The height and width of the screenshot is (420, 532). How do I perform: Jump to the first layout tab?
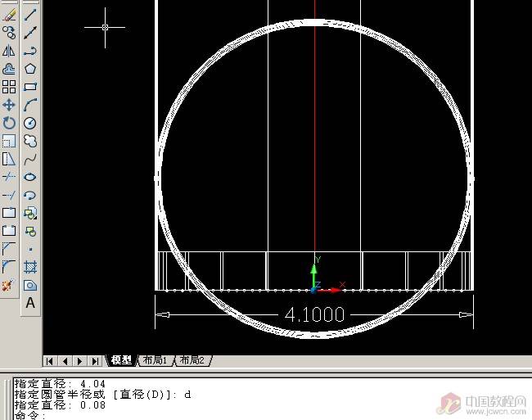click(50, 360)
